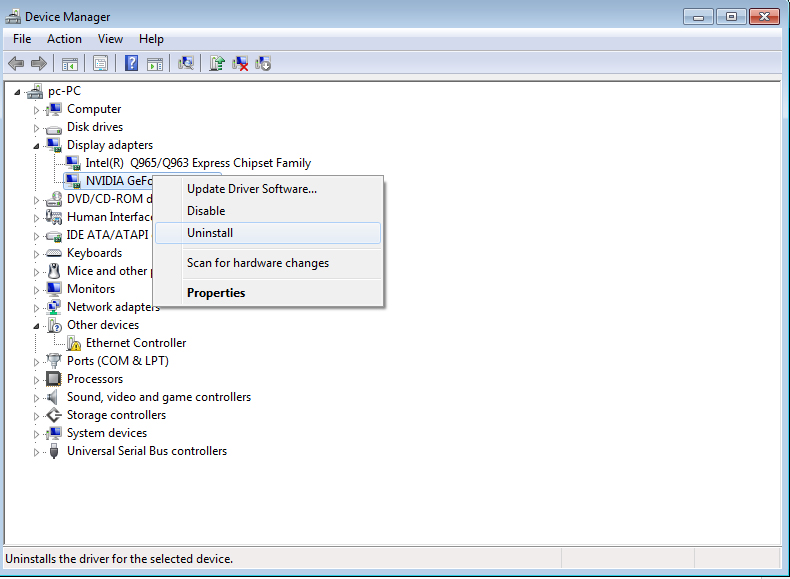Expand the Computer node

click(36, 110)
